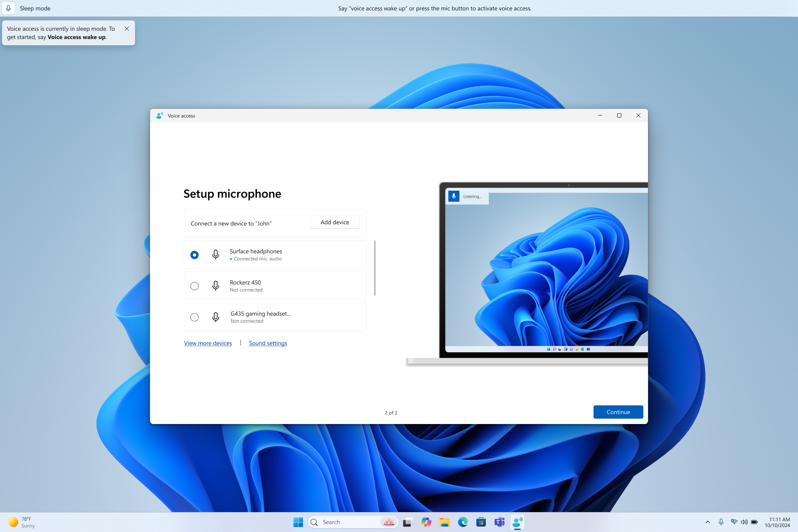This screenshot has height=532, width=798.
Task: Select the Rockerz 450 microphone option
Action: (195, 286)
